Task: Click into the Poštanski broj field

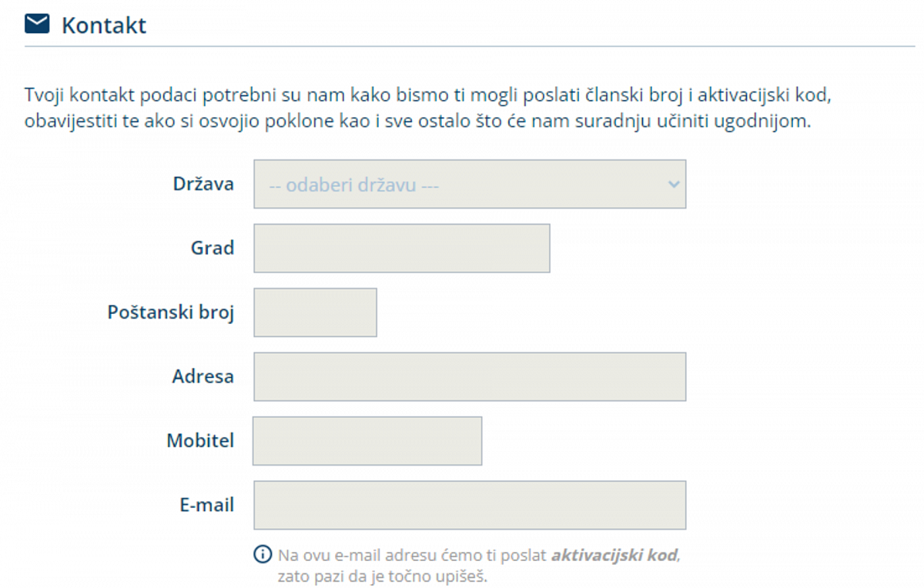Action: click(x=315, y=312)
